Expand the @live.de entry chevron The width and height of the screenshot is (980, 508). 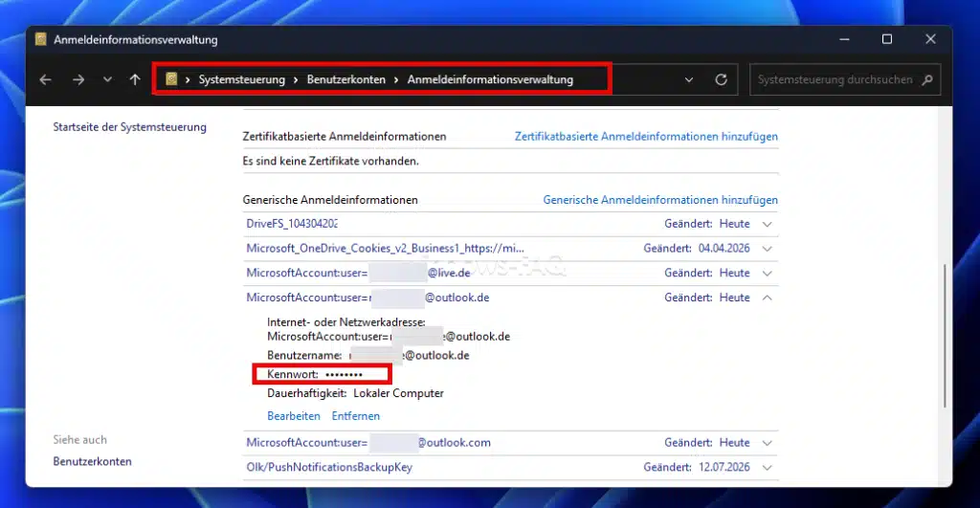point(767,273)
